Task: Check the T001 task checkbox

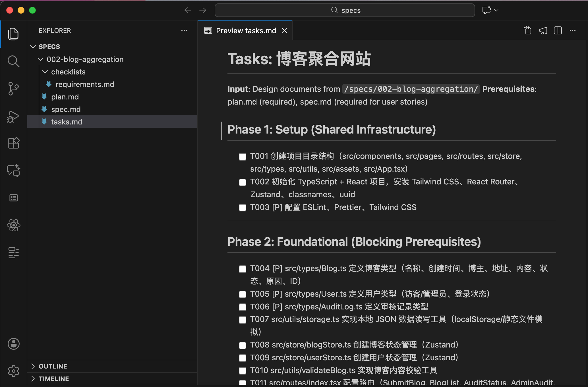Action: point(243,157)
